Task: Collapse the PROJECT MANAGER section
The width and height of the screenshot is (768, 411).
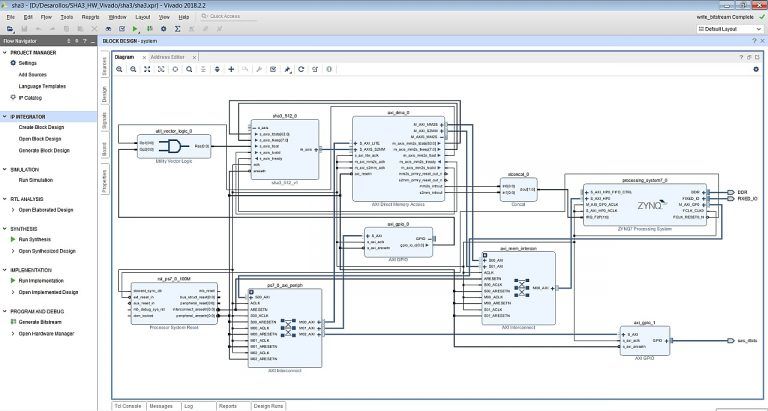Action: coord(5,52)
